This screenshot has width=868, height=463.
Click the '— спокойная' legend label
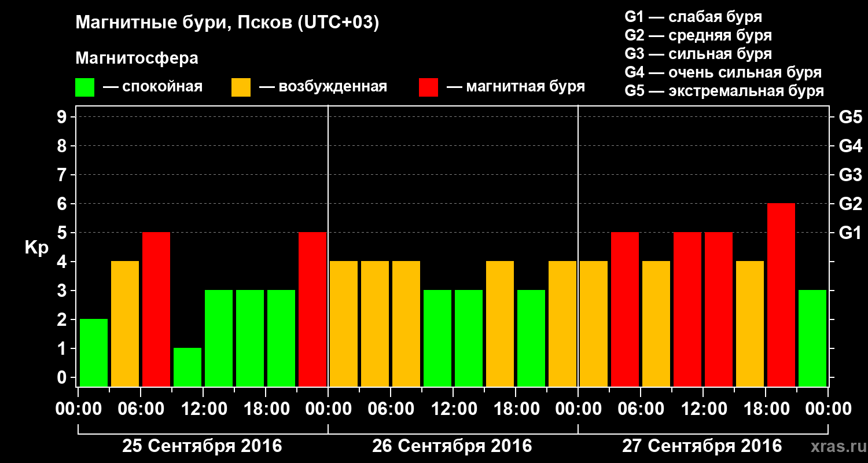(x=153, y=87)
